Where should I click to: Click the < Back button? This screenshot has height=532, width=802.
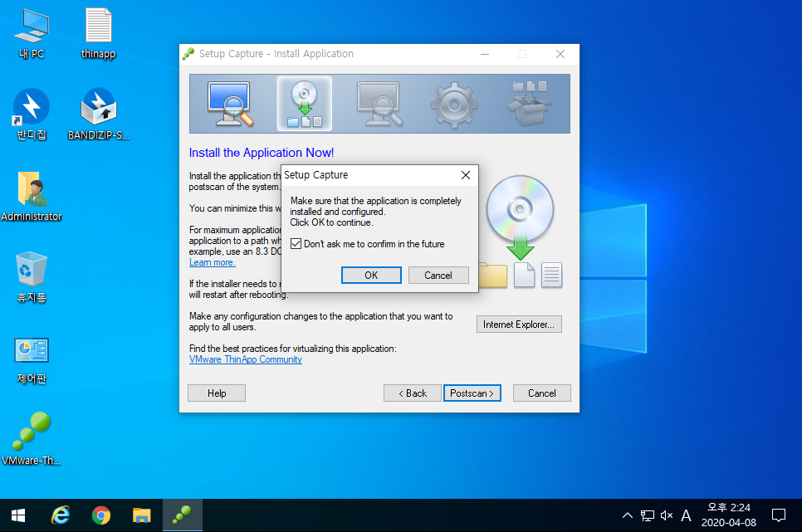[413, 393]
